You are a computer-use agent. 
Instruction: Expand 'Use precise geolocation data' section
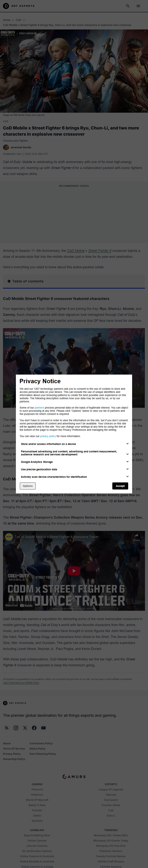click(127, 469)
